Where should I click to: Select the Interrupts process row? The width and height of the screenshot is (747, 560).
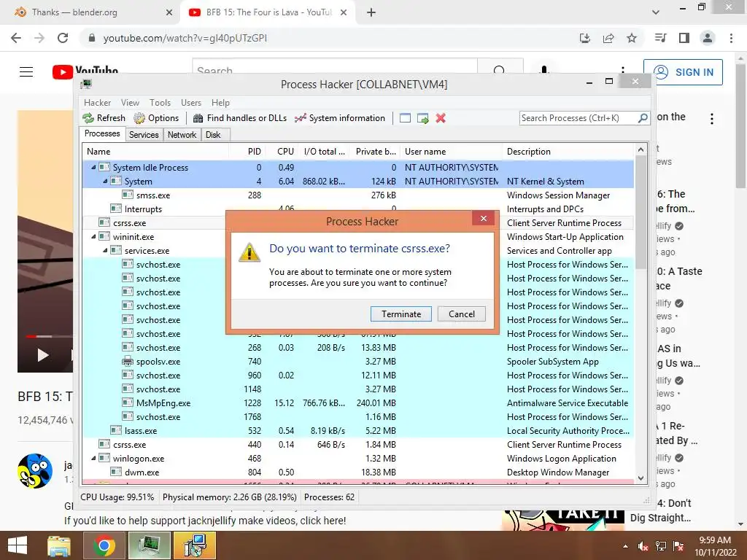357,209
